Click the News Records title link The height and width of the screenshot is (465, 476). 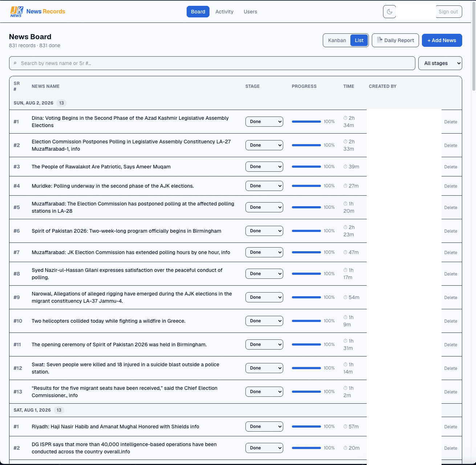coord(46,12)
